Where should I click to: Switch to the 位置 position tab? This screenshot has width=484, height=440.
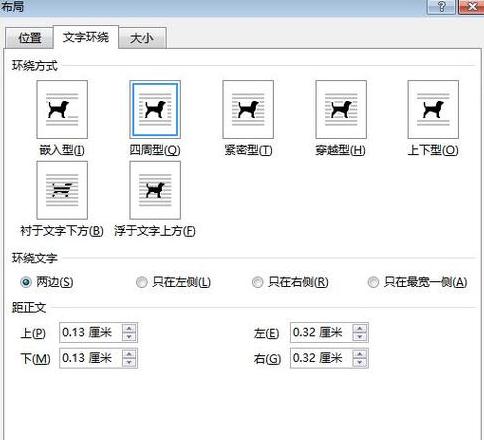point(30,38)
